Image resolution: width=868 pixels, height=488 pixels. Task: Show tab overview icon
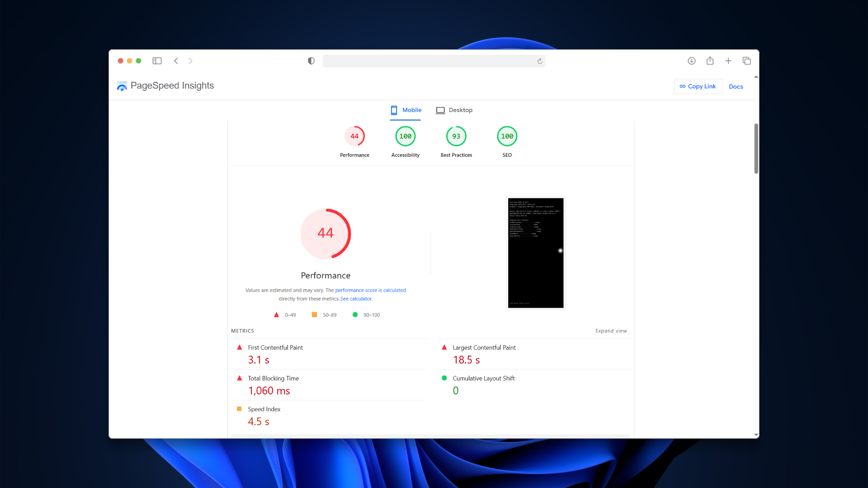coord(746,61)
